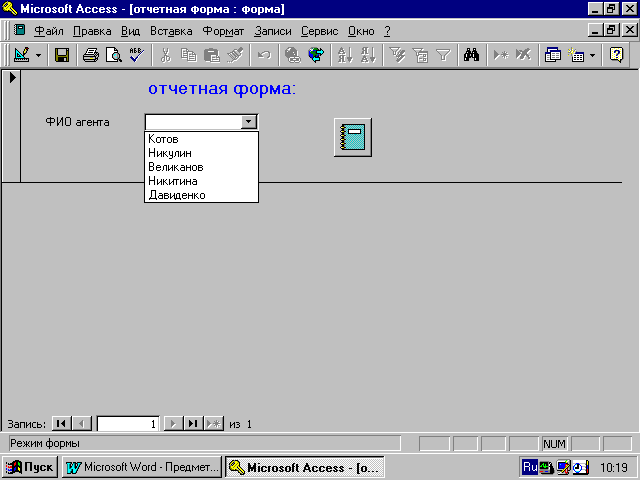Click the Access key icon in title bar
The width and height of the screenshot is (640, 480).
pyautogui.click(x=10, y=8)
